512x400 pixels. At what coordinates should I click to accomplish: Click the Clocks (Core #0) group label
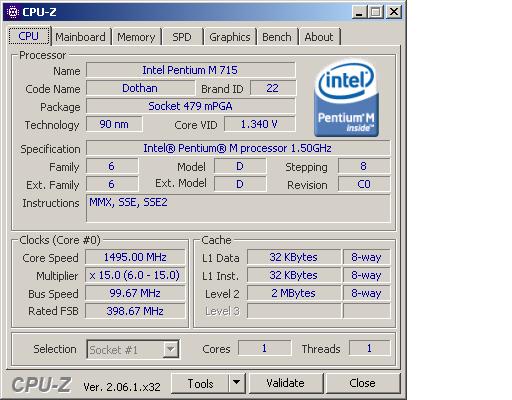[60, 240]
